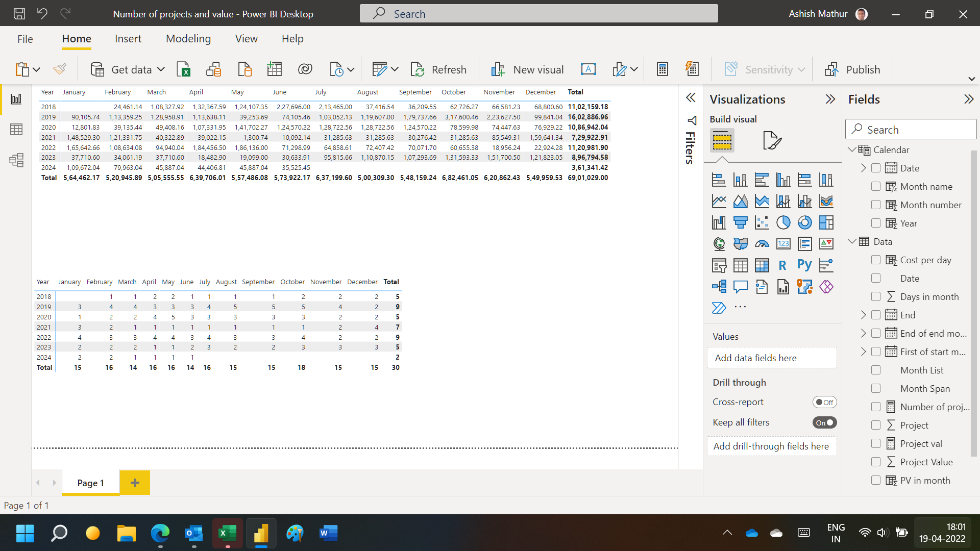Collapse the Calendar table in Fields
Screen dimensions: 980x551
click(x=852, y=149)
